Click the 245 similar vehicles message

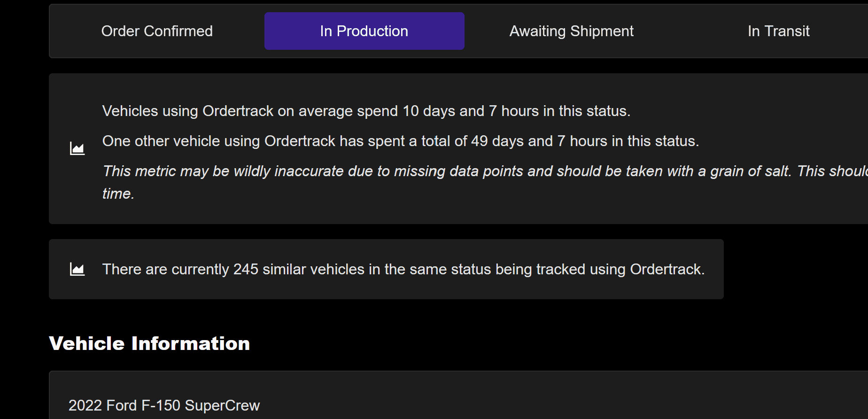point(403,270)
